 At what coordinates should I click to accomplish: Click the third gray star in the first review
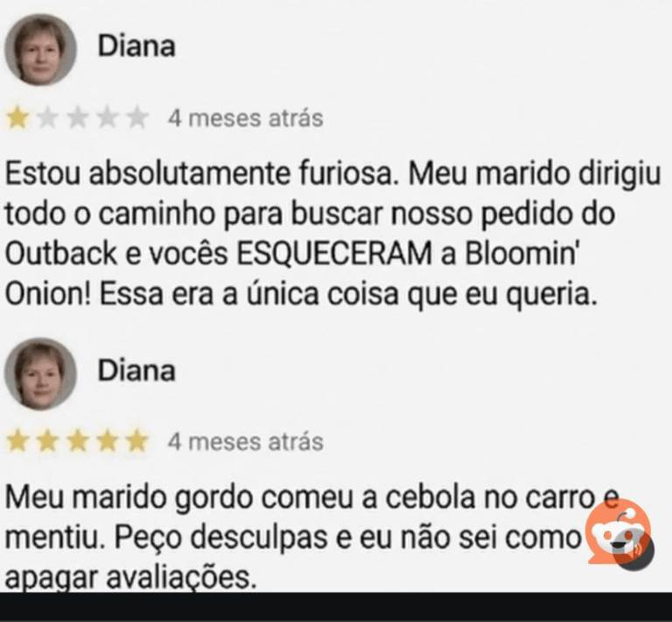coord(78,119)
